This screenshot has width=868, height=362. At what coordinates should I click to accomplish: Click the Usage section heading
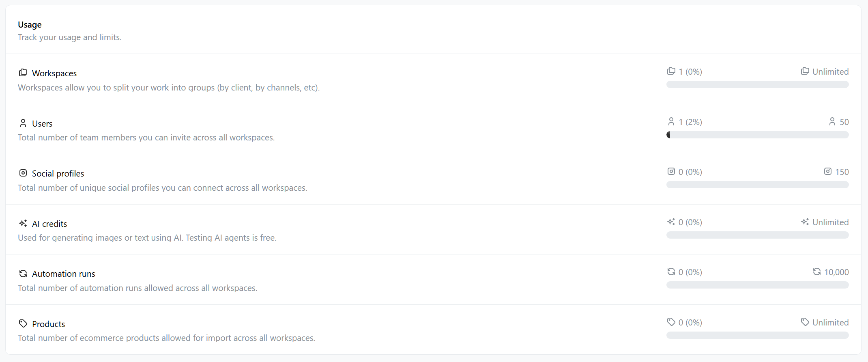click(x=30, y=25)
